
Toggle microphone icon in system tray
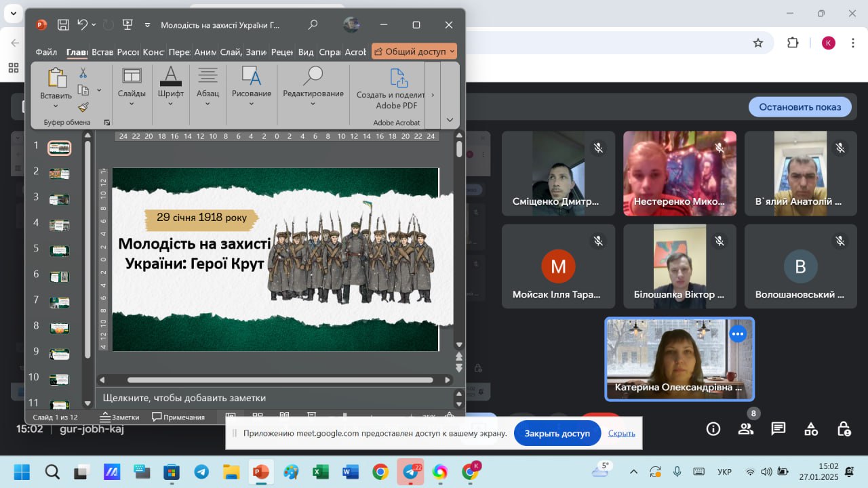tap(677, 472)
